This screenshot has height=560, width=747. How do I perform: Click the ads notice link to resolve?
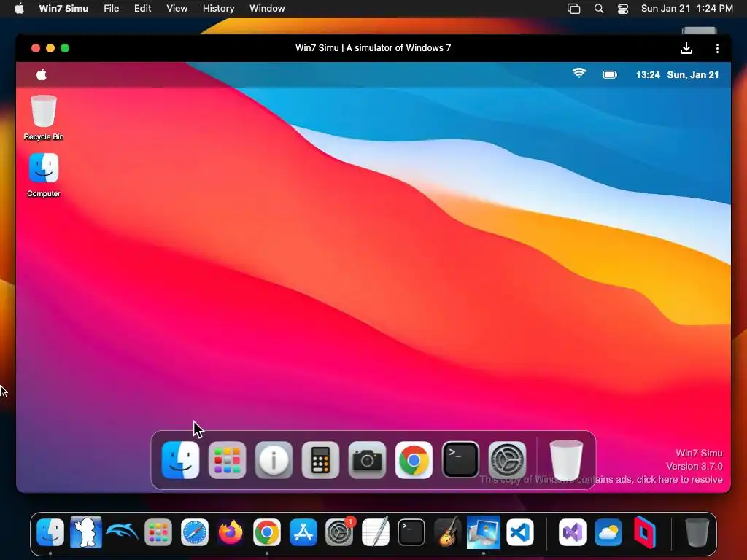(601, 480)
